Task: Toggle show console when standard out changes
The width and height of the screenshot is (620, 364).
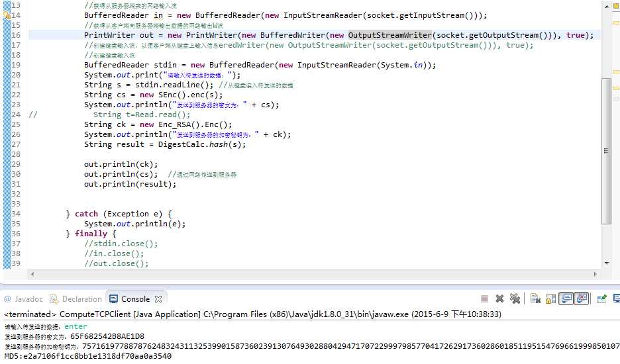Action: (566, 298)
